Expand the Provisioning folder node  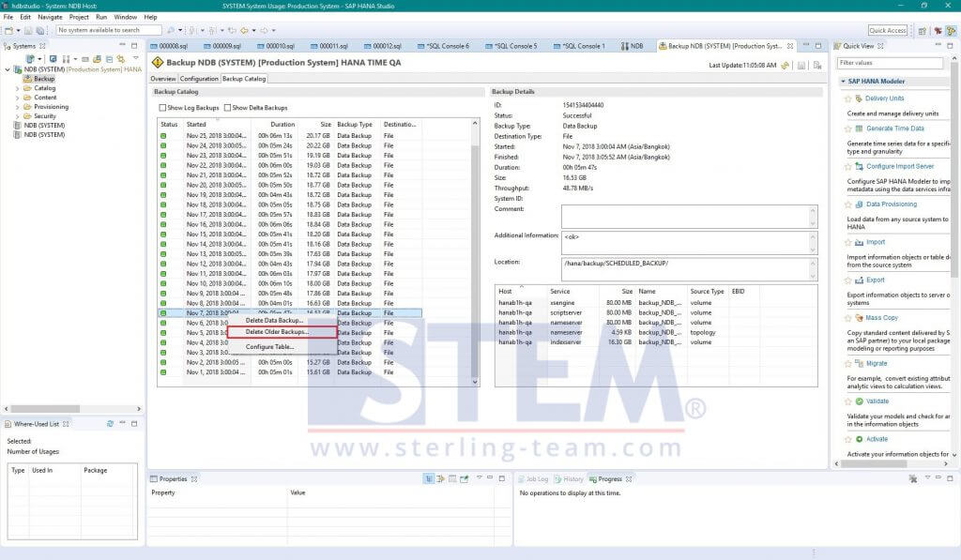tap(17, 107)
